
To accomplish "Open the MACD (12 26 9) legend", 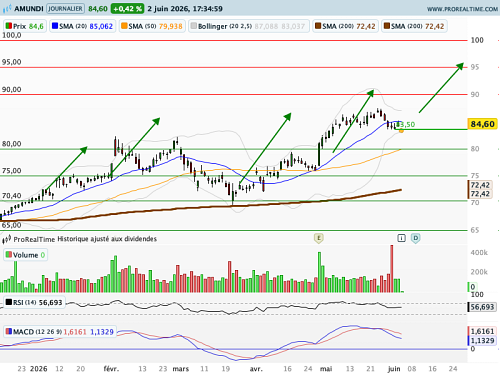I will [x=60, y=332].
